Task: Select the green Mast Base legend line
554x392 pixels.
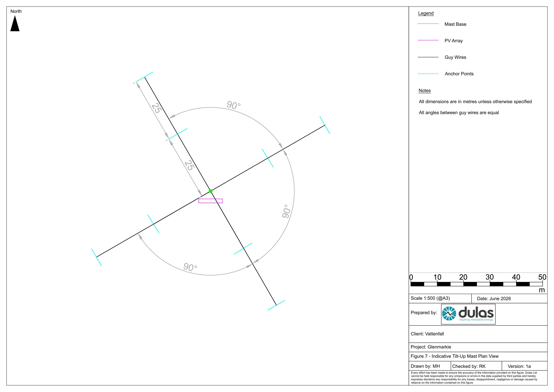Action: click(428, 24)
